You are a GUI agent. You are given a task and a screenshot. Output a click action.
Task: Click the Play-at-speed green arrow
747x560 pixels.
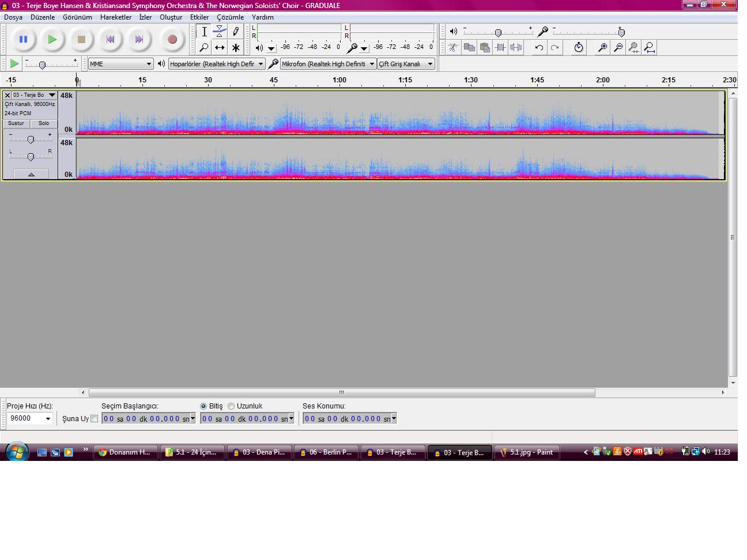tap(14, 63)
